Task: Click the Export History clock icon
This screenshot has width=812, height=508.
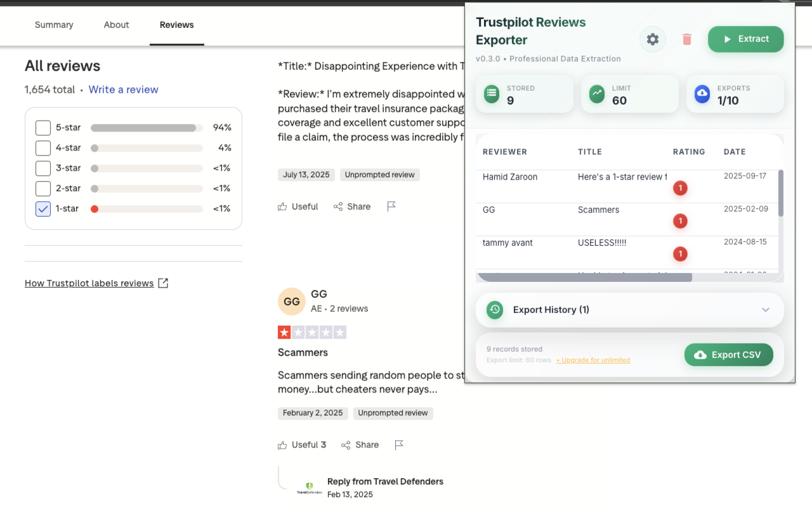Action: click(495, 310)
